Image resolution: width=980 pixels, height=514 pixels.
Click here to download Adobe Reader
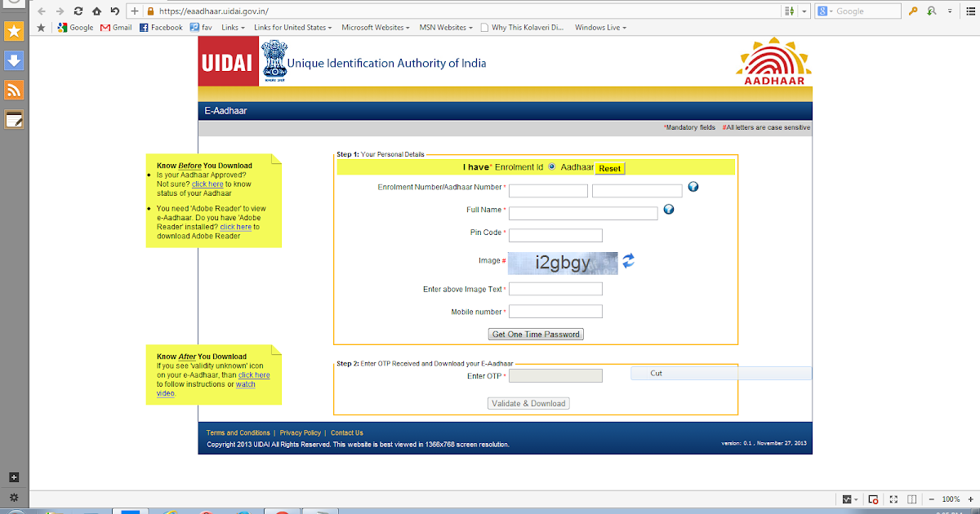pyautogui.click(x=235, y=227)
